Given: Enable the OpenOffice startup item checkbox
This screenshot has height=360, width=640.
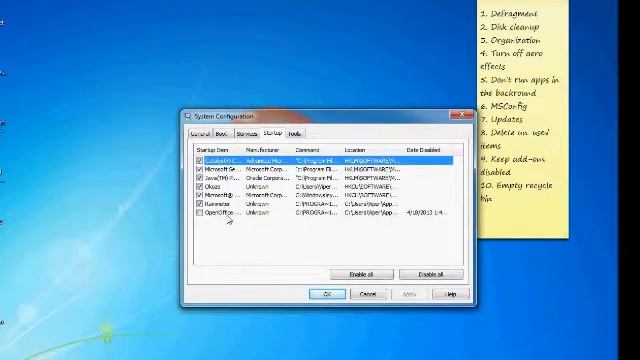Looking at the screenshot, I should tap(199, 213).
